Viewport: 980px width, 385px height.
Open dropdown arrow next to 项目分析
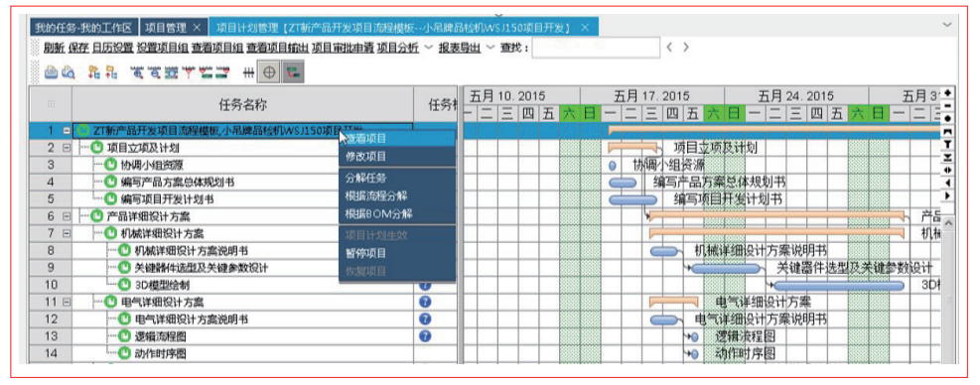(x=428, y=48)
